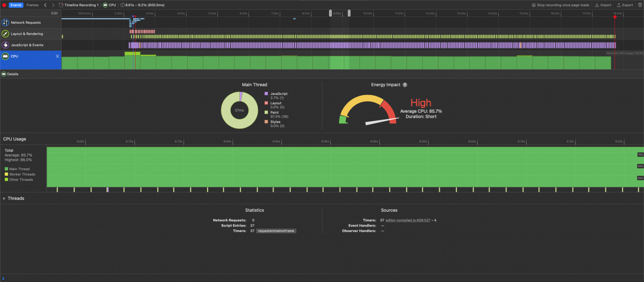Select the Network Requests timeline icon
Viewport: 644px width, 282px height.
pyautogui.click(x=5, y=23)
